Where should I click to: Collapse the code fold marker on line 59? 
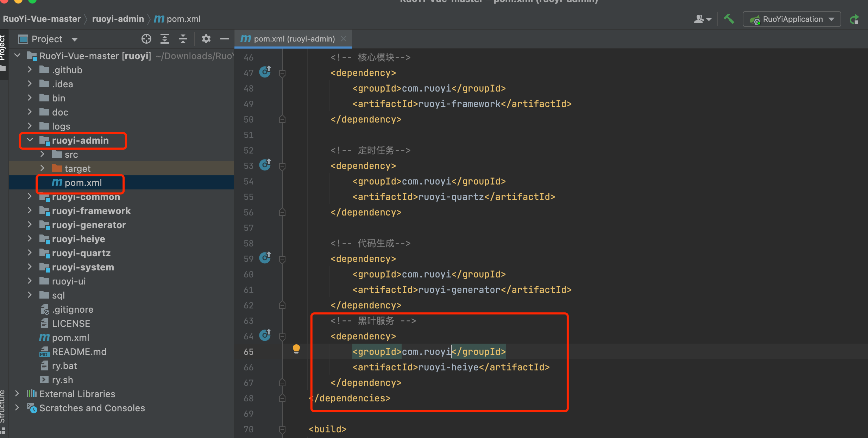[x=282, y=259]
